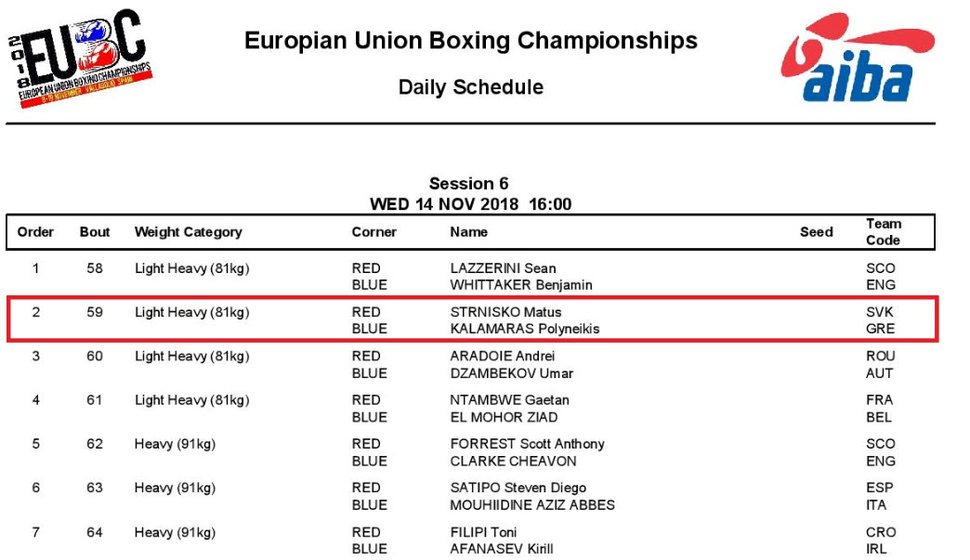Click the AIBA boxing glove logo

click(x=856, y=58)
